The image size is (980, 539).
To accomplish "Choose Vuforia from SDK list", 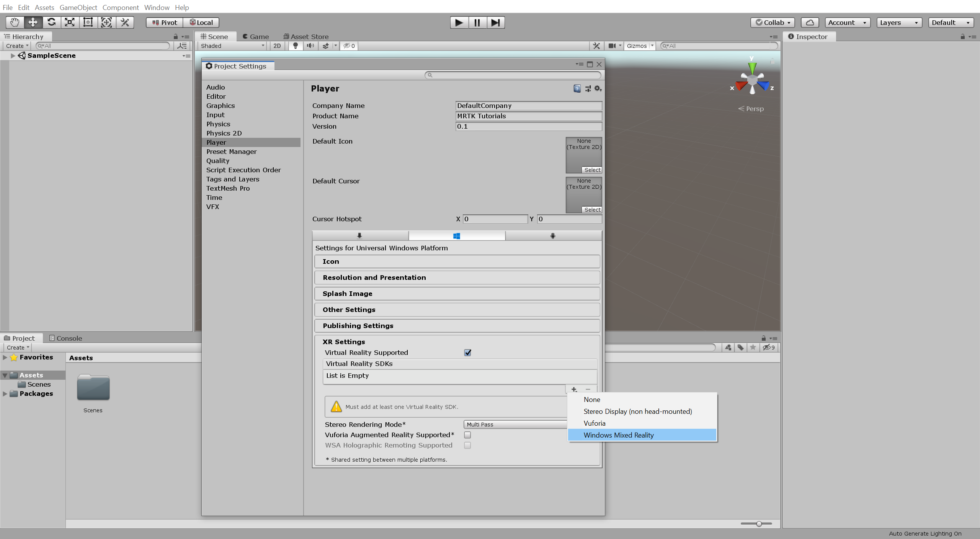I will 642,423.
